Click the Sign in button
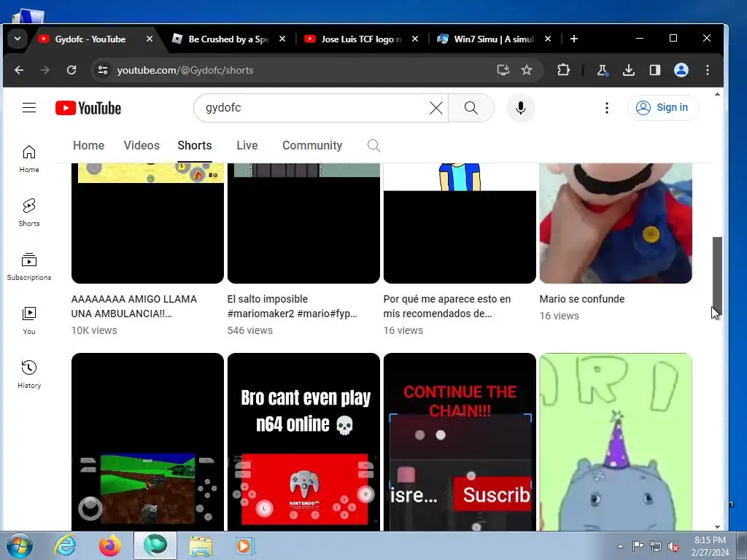747x560 pixels. click(663, 108)
